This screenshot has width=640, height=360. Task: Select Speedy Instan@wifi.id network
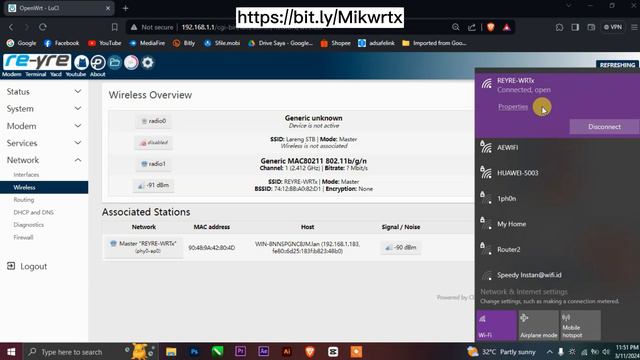tap(558, 275)
